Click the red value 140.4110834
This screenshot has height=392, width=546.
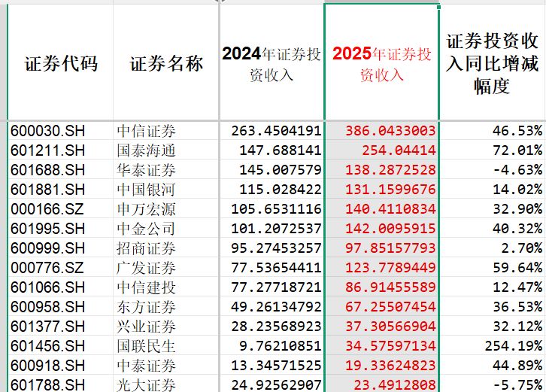pos(390,209)
